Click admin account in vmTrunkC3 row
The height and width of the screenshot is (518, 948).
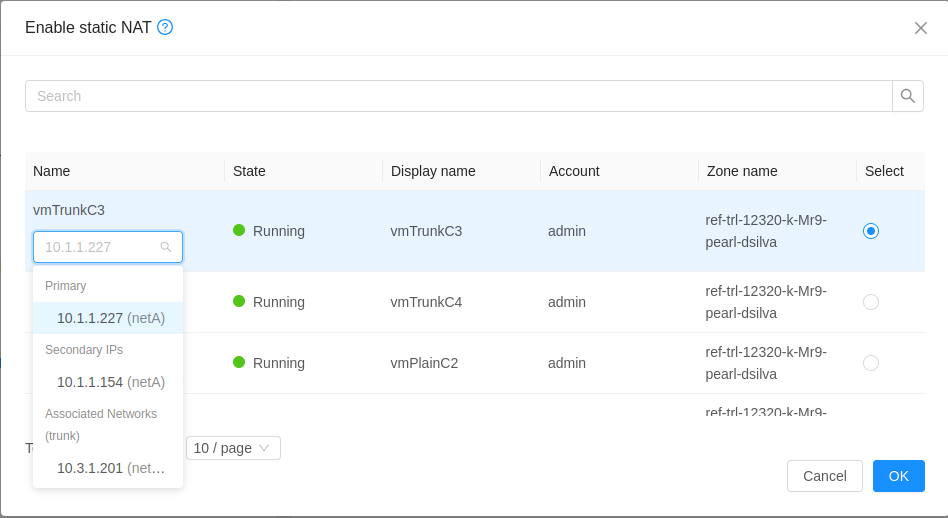pyautogui.click(x=567, y=231)
